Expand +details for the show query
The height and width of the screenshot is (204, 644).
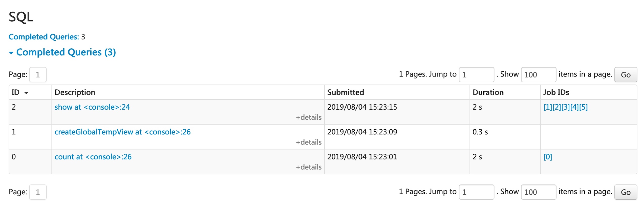[309, 117]
